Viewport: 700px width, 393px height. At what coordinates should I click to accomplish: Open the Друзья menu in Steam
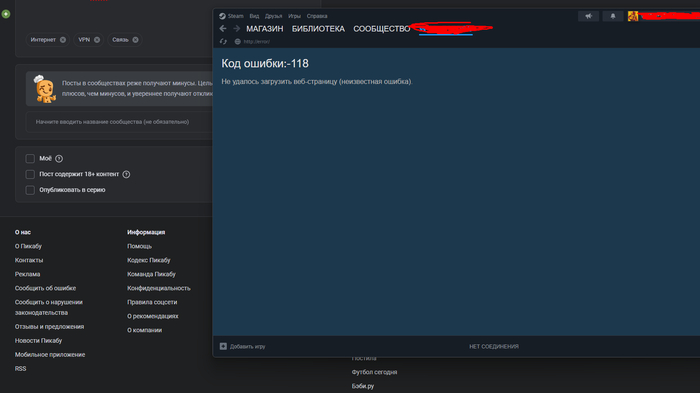pos(273,16)
